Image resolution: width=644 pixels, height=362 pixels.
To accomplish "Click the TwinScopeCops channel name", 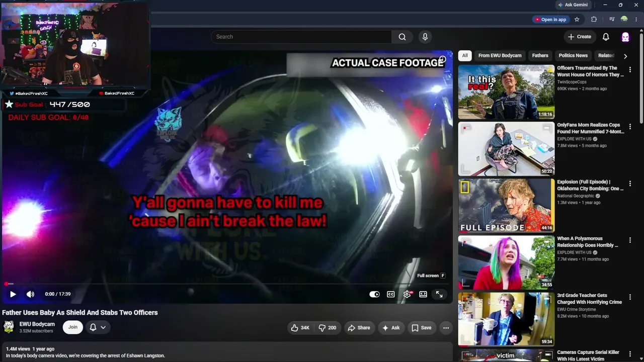I will tap(572, 82).
